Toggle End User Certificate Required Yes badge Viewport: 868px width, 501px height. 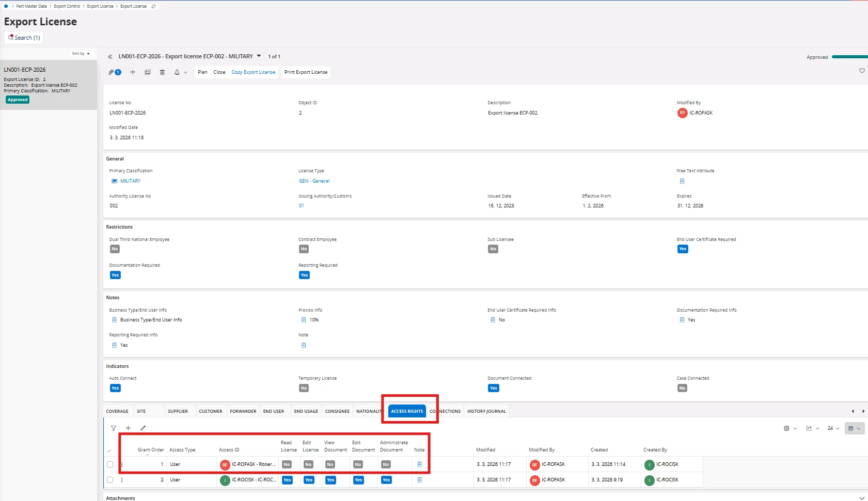coord(683,249)
